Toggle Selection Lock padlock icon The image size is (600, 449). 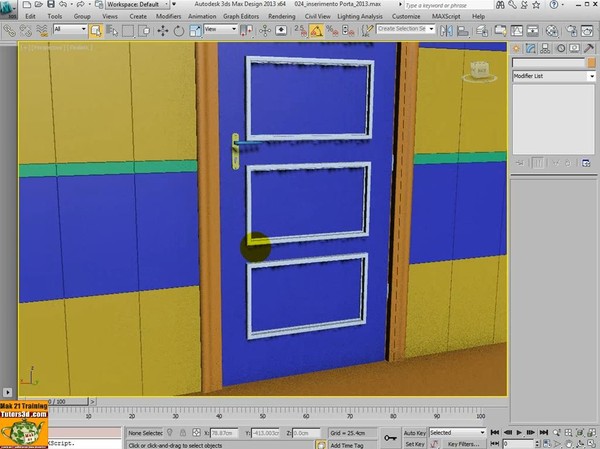click(183, 433)
